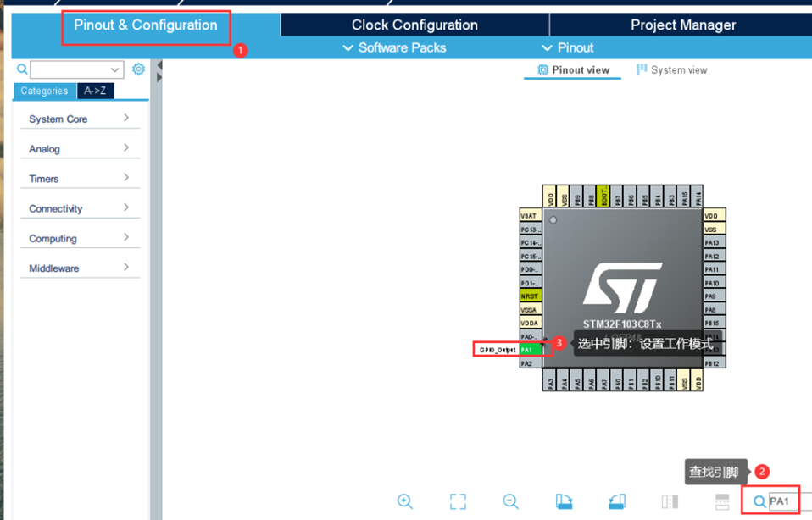Select the VSSA pin
The image size is (812, 520).
pos(531,309)
